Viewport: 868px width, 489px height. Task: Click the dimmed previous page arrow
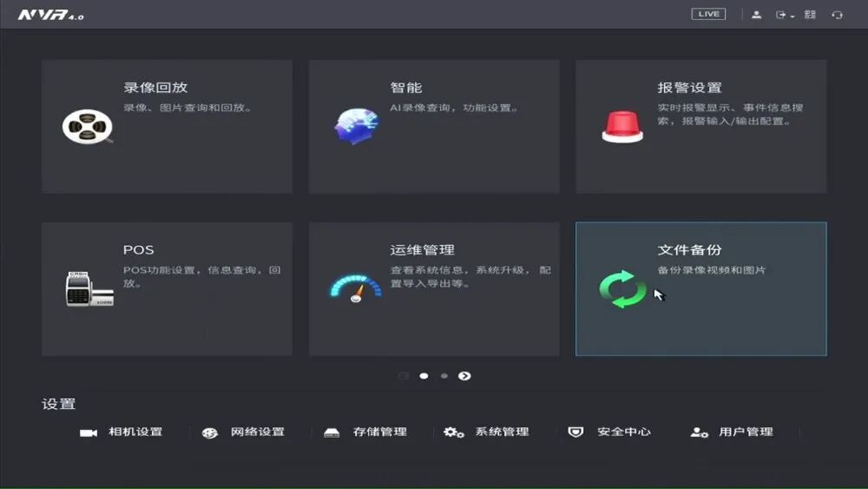[x=404, y=376]
